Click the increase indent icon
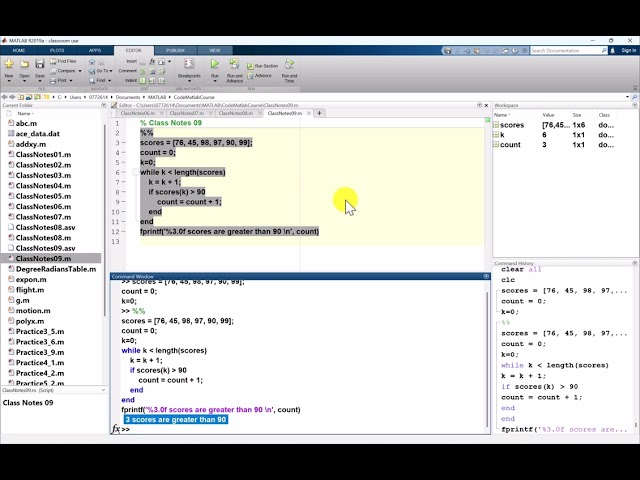 click(x=152, y=81)
